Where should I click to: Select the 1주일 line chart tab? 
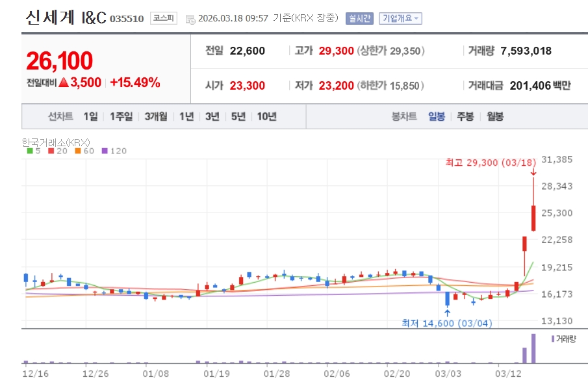(121, 117)
